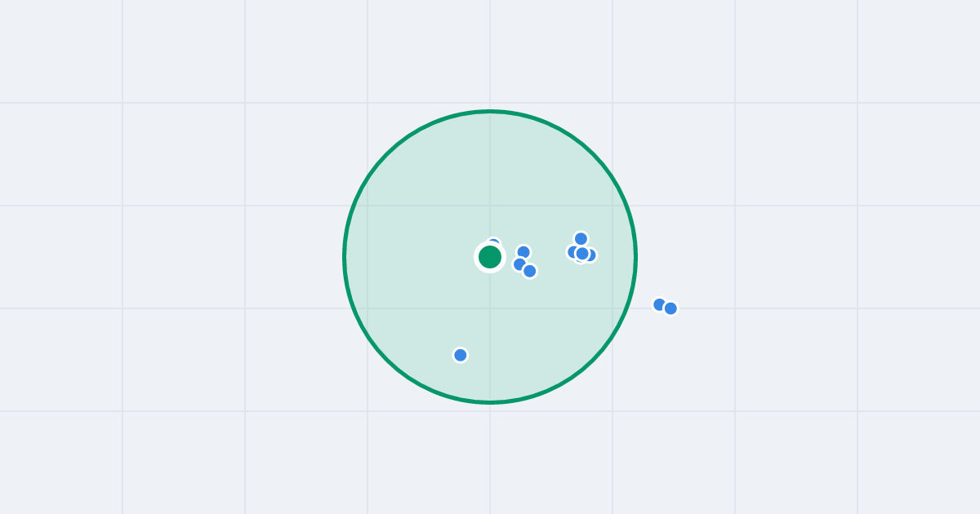Select the topmost blue dot in the dense cluster

pyautogui.click(x=581, y=239)
